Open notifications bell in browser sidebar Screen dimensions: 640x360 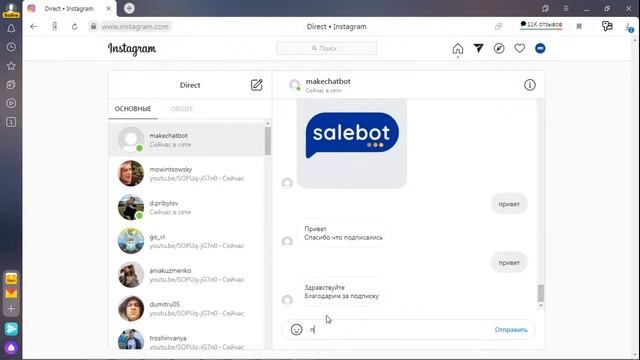point(11,28)
